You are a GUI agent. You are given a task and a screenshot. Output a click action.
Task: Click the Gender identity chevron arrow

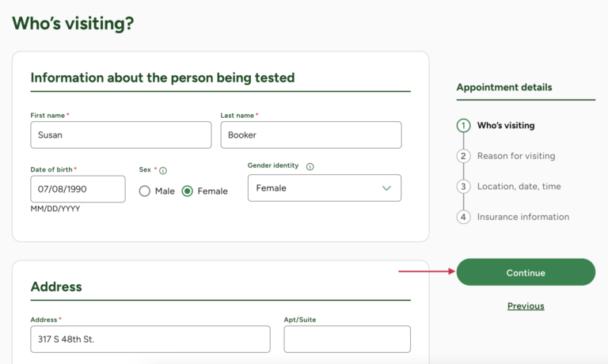pos(386,188)
